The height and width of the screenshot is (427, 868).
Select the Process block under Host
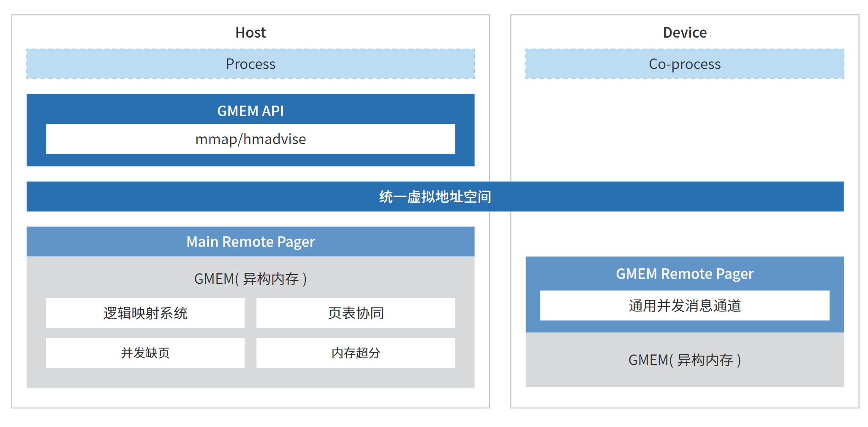click(x=251, y=64)
